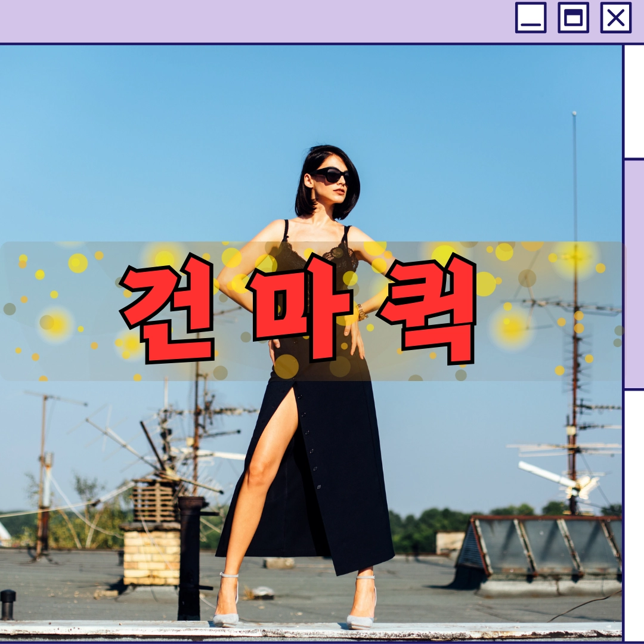Image resolution: width=644 pixels, height=644 pixels.
Task: Click the lavender title bar
Action: 255,20
